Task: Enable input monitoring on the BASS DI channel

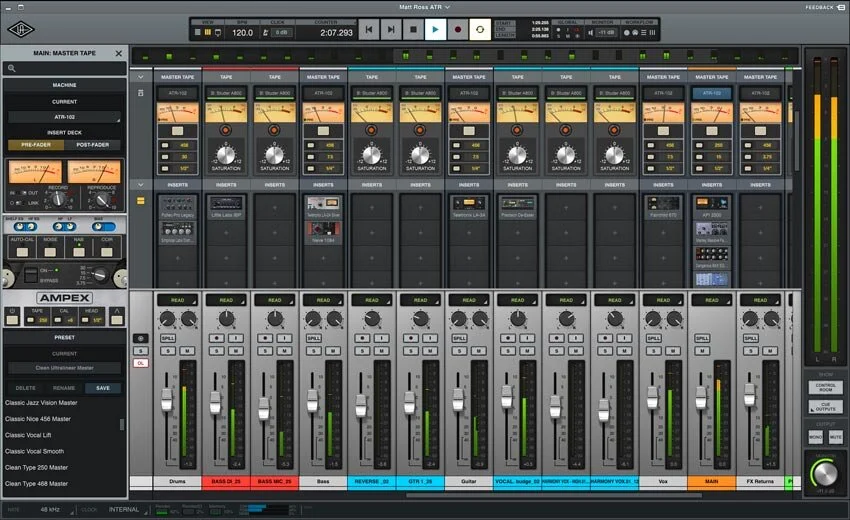Action: click(x=236, y=338)
